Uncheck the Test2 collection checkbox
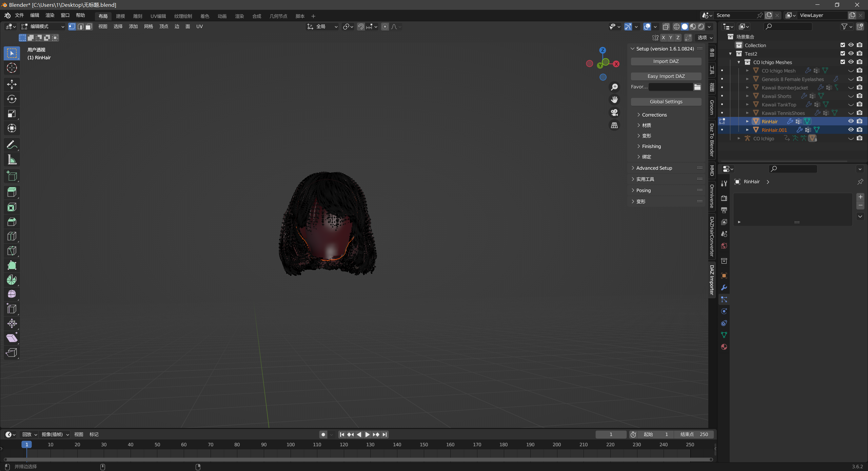This screenshot has width=868, height=471. click(x=843, y=54)
